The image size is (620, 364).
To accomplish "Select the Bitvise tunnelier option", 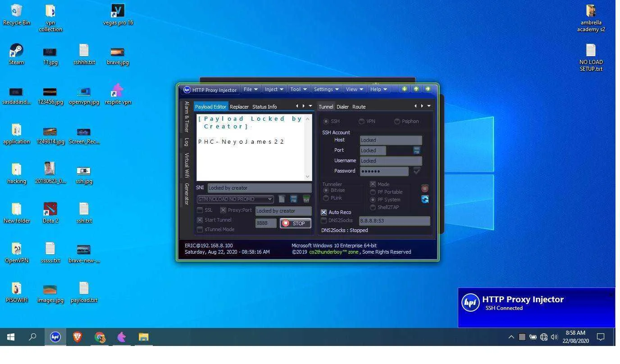I will [x=326, y=190].
